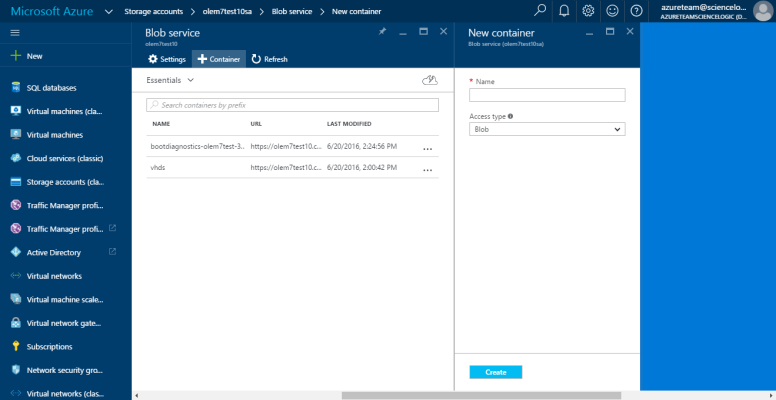
Task: Click the user avatar picture
Action: point(763,11)
